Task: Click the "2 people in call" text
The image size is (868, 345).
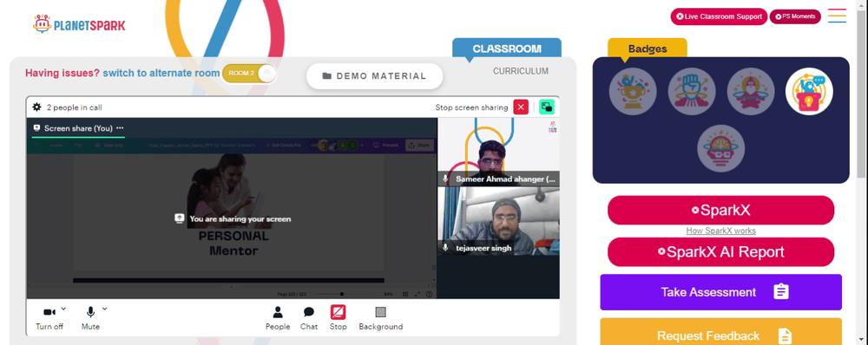Action: click(x=74, y=107)
